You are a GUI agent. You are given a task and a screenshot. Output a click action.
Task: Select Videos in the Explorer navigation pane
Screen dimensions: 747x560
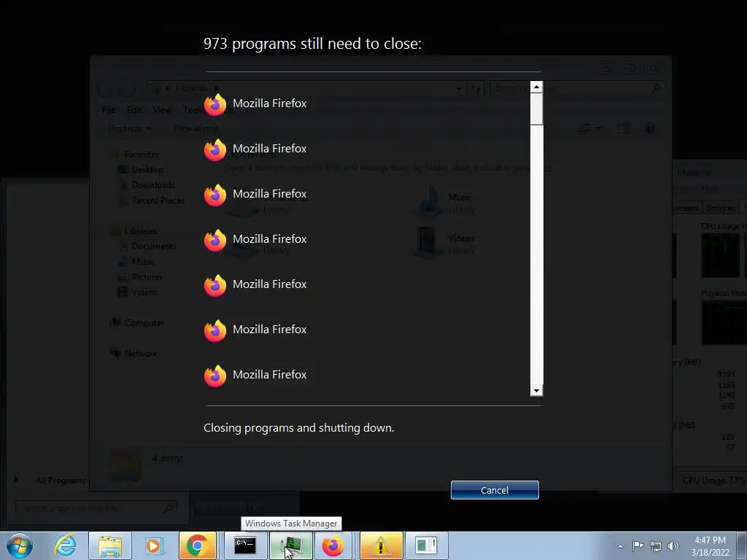tap(144, 292)
